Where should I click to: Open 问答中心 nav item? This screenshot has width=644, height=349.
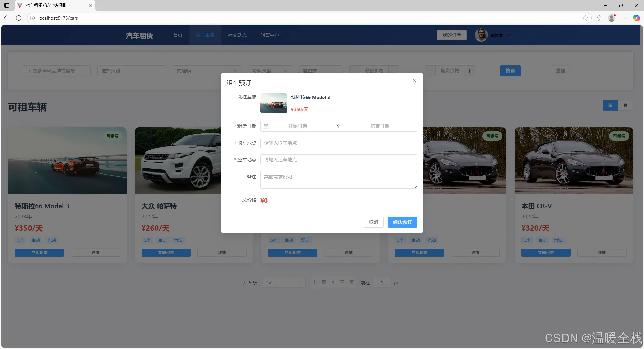pos(270,35)
